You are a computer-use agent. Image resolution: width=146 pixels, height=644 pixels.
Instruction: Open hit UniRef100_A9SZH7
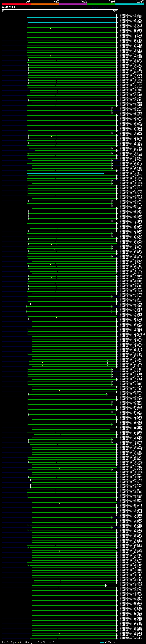coord(131,22)
